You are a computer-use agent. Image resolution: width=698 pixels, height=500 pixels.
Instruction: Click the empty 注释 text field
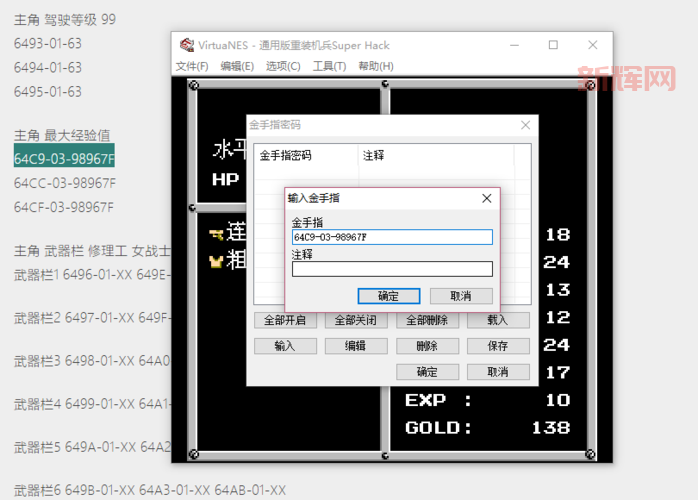[x=392, y=269]
